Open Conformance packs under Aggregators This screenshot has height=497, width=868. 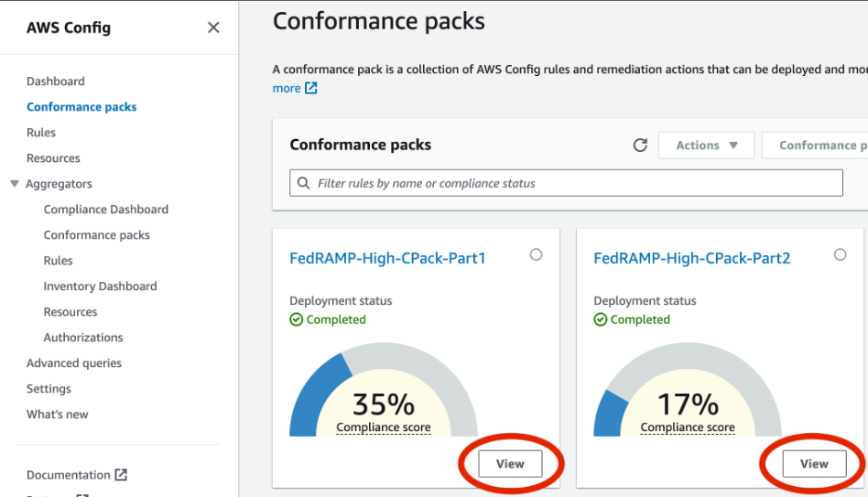click(96, 235)
